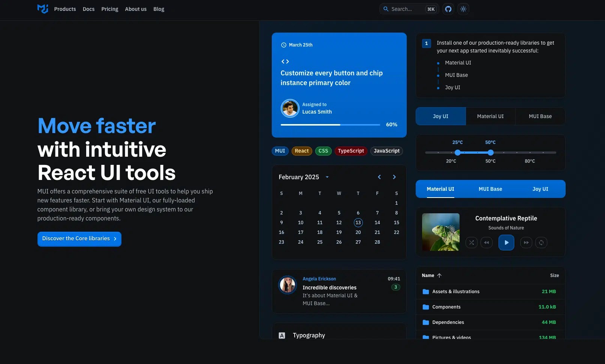Select February 13 in the calendar

coord(358,223)
